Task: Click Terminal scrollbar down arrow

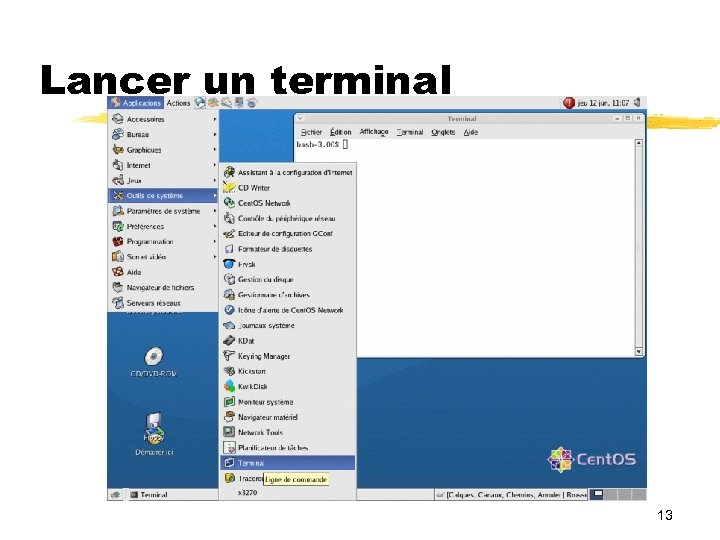Action: pos(639,352)
